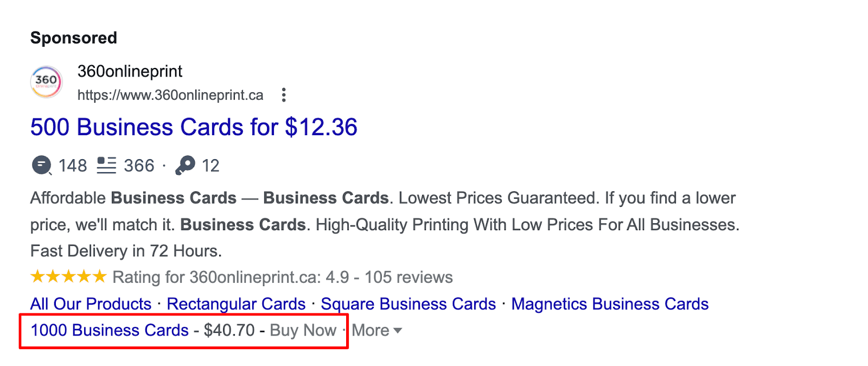Open the 500 Business Cards for $12.36 ad
The width and height of the screenshot is (868, 366).
pyautogui.click(x=193, y=127)
